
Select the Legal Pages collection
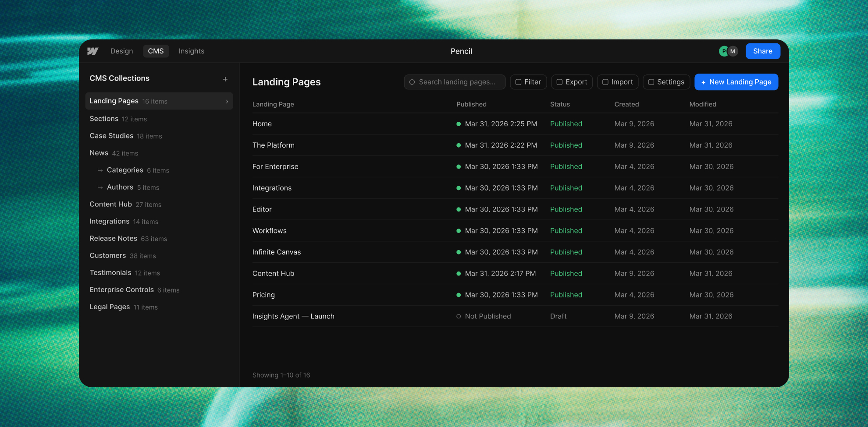159,307
